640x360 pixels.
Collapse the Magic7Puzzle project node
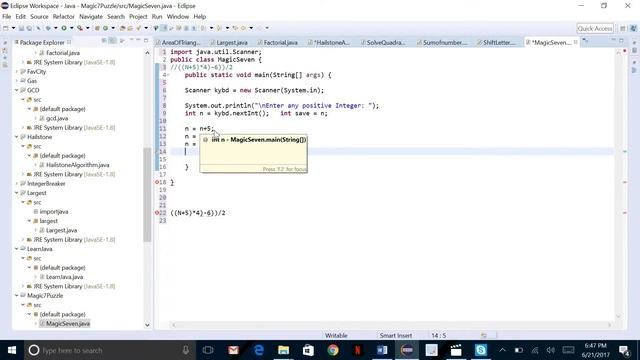pyautogui.click(x=17, y=295)
